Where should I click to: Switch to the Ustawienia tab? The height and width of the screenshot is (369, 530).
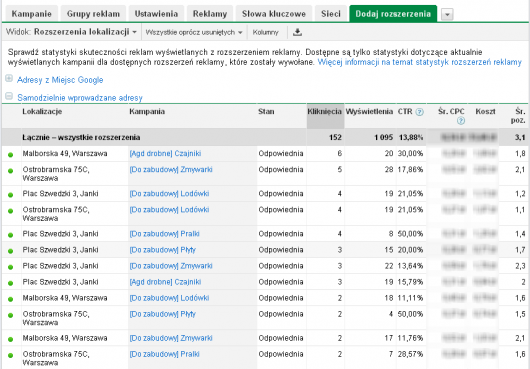coord(156,14)
